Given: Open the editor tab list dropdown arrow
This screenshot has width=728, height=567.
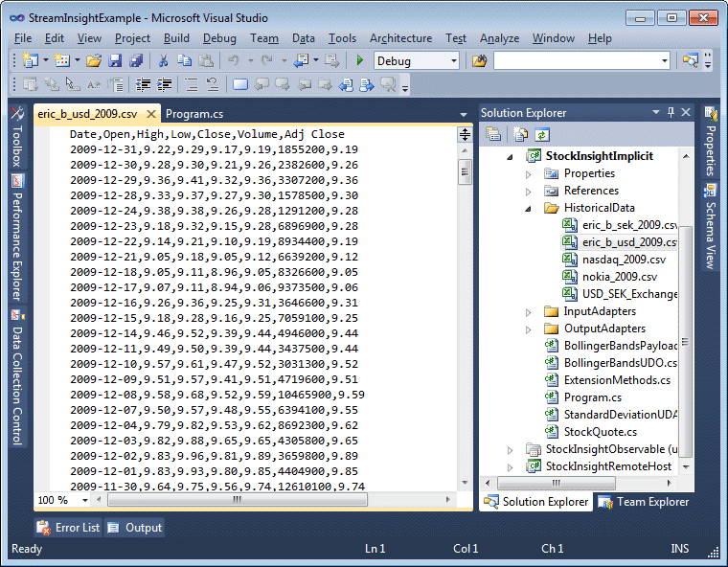Looking at the screenshot, I should pos(464,114).
